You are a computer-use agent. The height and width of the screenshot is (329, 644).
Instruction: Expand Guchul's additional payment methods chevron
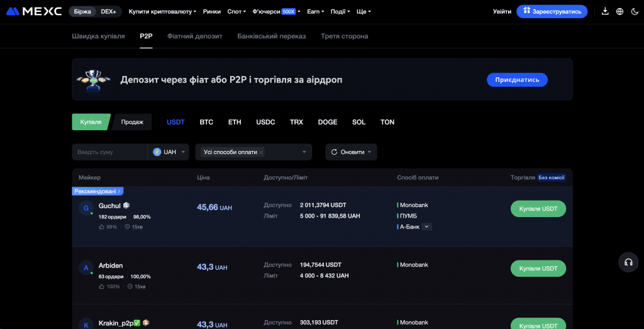click(426, 226)
